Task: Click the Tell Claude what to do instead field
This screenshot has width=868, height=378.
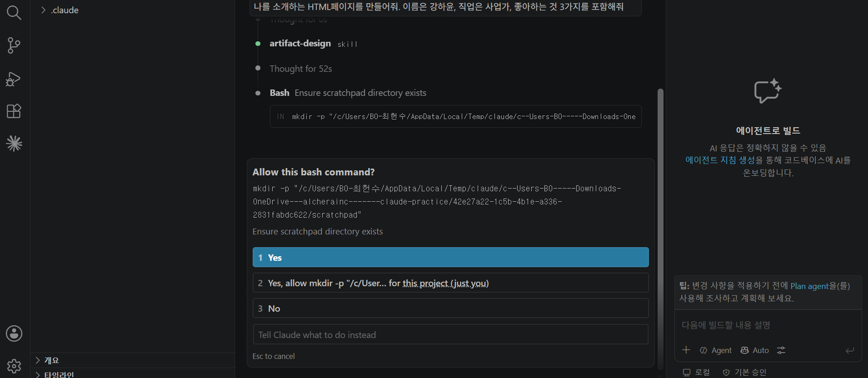Action: coord(450,334)
